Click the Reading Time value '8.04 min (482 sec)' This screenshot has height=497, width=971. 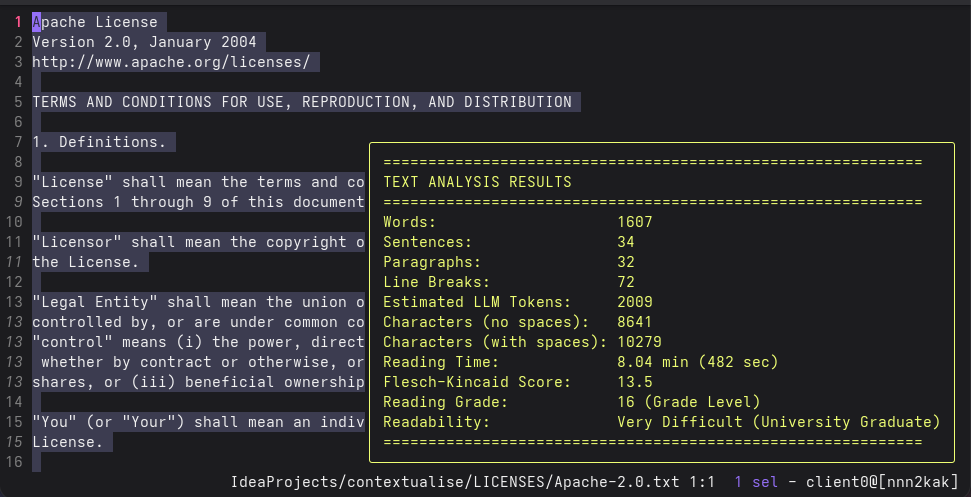click(x=698, y=361)
